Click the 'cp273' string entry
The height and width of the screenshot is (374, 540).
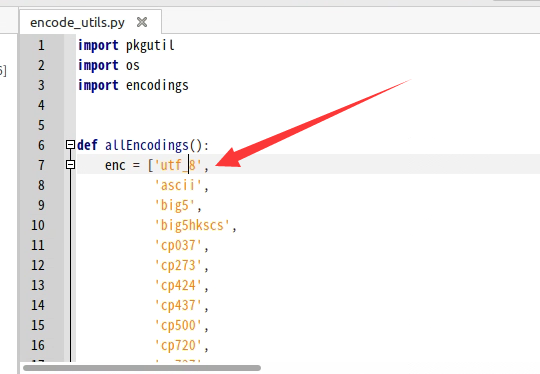(178, 265)
